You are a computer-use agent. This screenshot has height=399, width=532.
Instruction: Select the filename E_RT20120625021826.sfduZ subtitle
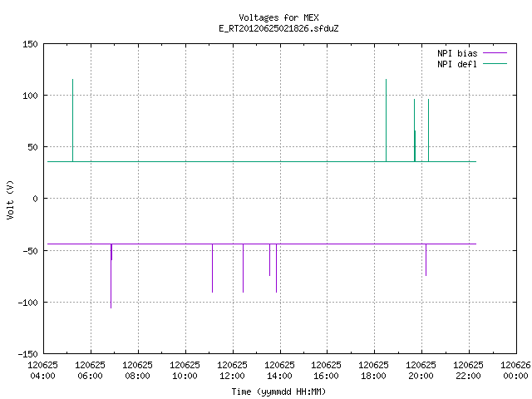point(278,28)
